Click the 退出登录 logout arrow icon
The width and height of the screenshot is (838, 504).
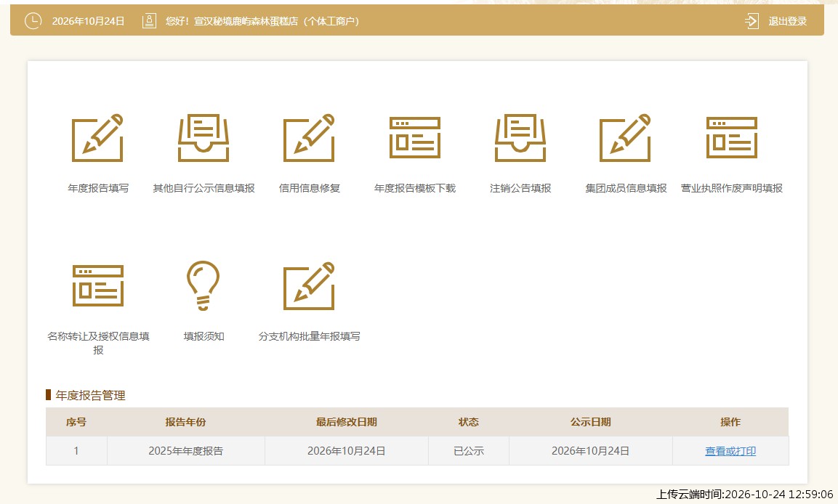pos(752,21)
